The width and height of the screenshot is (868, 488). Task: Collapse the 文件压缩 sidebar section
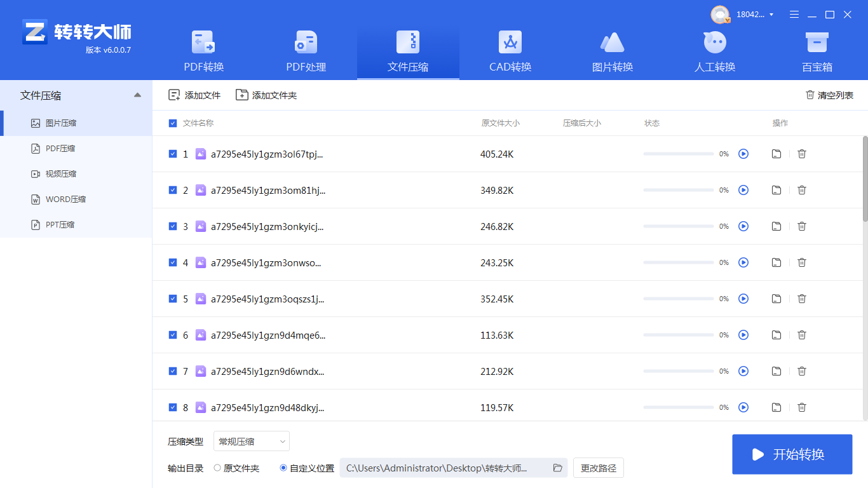coord(137,94)
